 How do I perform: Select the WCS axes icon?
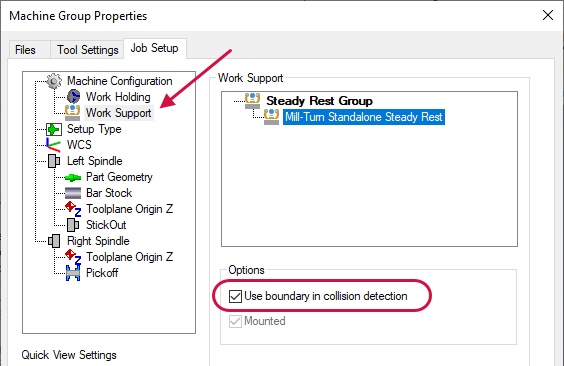pyautogui.click(x=53, y=145)
